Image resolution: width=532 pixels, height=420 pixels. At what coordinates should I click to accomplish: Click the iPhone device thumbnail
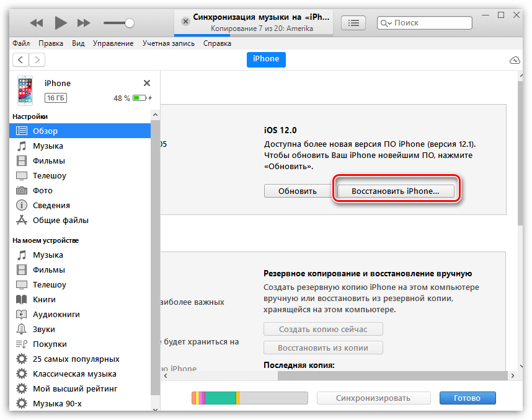[25, 90]
